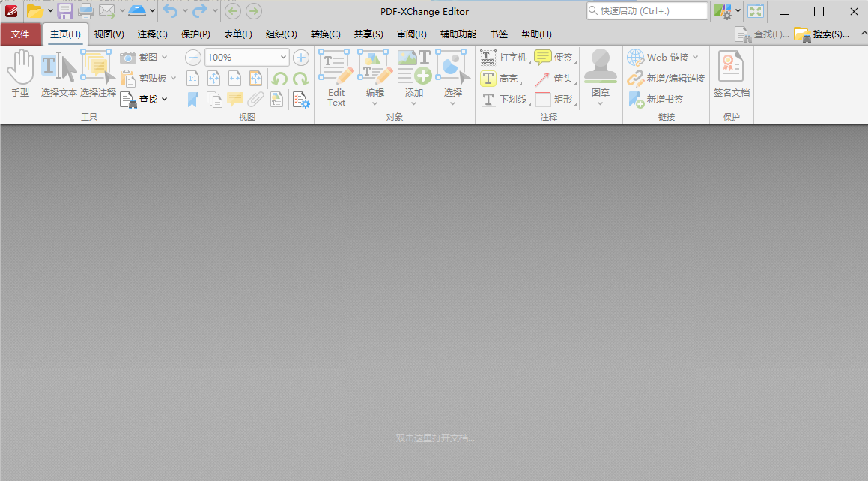868x481 pixels.
Task: Click Add/Edit Link (新增/编辑链接)
Action: (666, 79)
